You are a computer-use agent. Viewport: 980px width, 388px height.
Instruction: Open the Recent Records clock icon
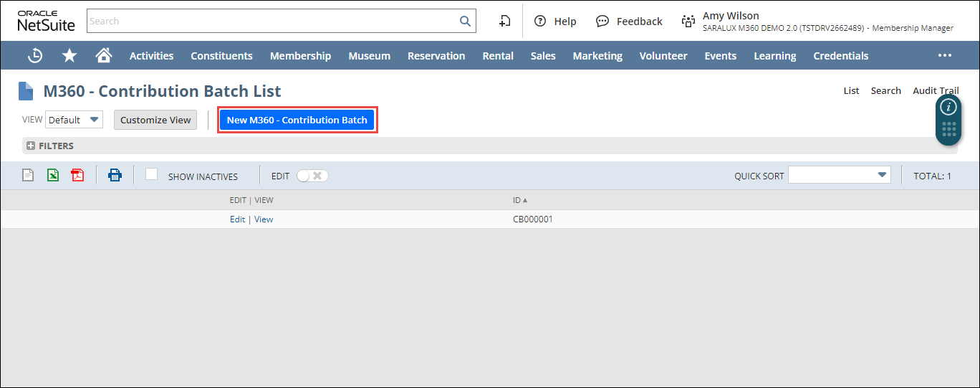pyautogui.click(x=35, y=56)
